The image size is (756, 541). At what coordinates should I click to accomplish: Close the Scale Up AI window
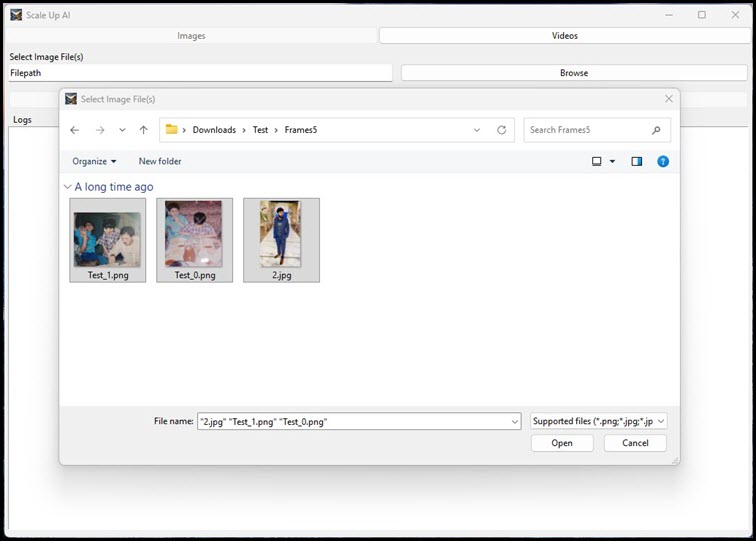[x=735, y=15]
